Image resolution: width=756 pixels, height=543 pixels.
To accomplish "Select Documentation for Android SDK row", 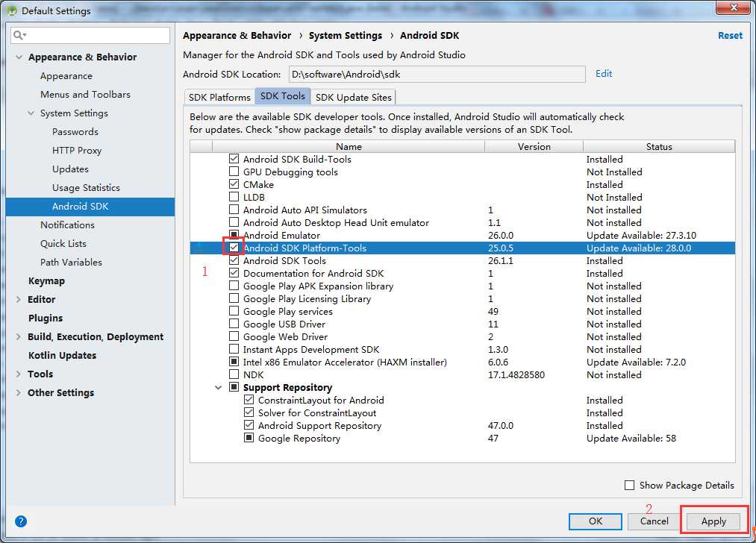I will tap(313, 273).
